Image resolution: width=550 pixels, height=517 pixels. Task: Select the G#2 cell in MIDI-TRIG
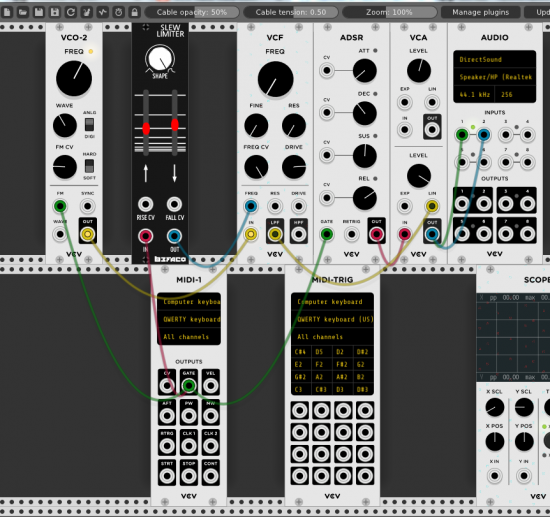click(x=301, y=377)
